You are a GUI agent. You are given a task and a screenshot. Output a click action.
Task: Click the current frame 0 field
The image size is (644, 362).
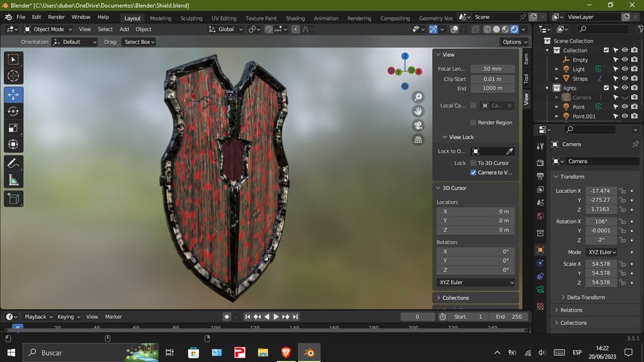click(x=417, y=317)
